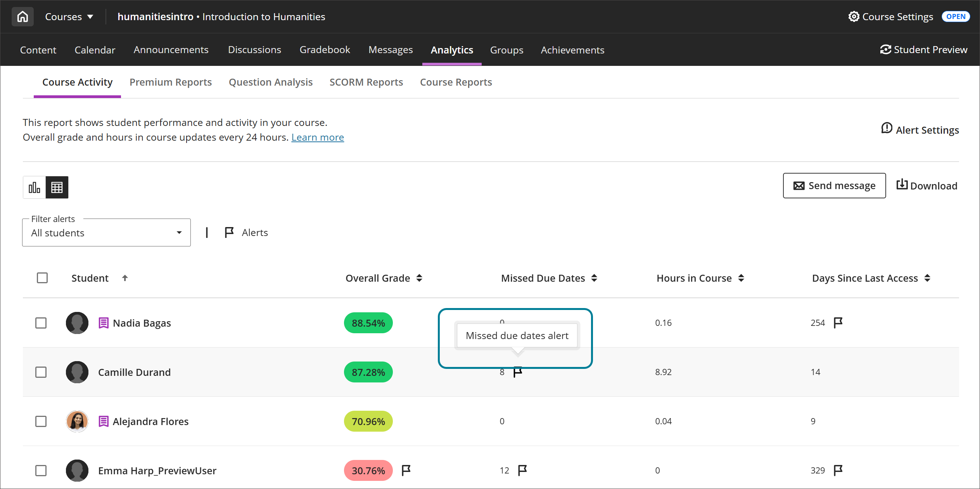Switch to bar chart view
This screenshot has width=980, height=489.
34,187
